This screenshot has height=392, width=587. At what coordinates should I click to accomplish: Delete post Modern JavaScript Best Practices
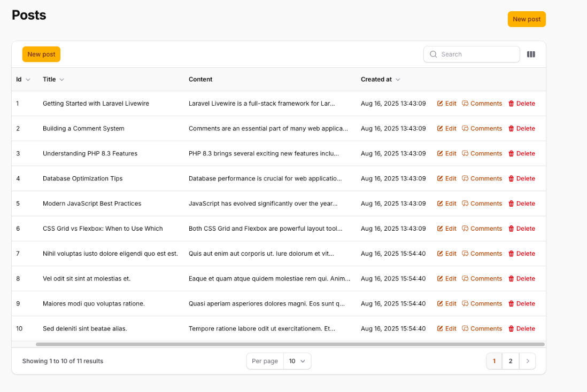(521, 203)
